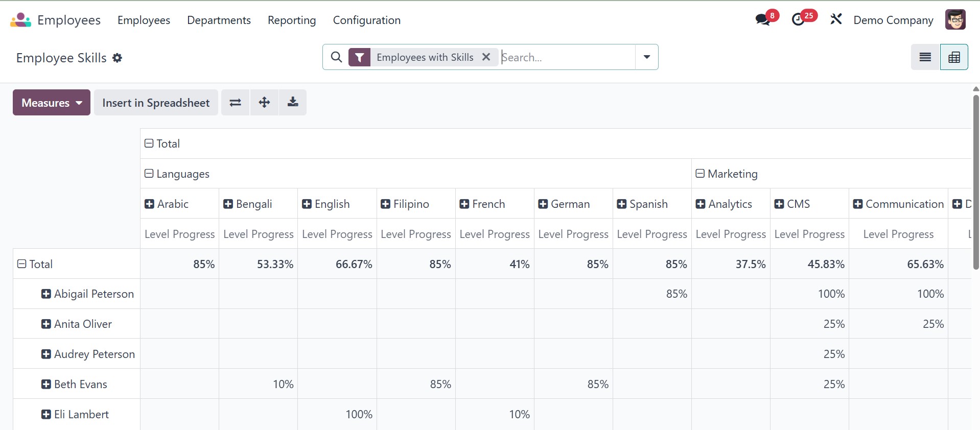Open the Configuration menu

coord(367,20)
